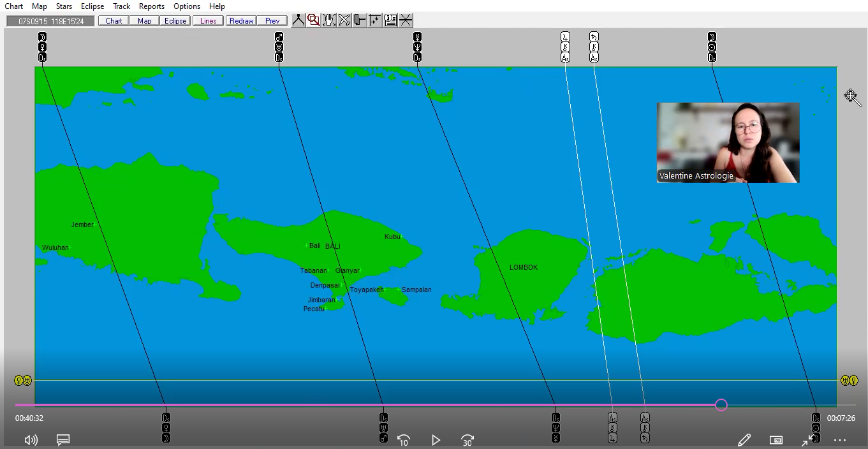This screenshot has width=868, height=449.
Task: Toggle mini player view mode
Action: point(776,440)
